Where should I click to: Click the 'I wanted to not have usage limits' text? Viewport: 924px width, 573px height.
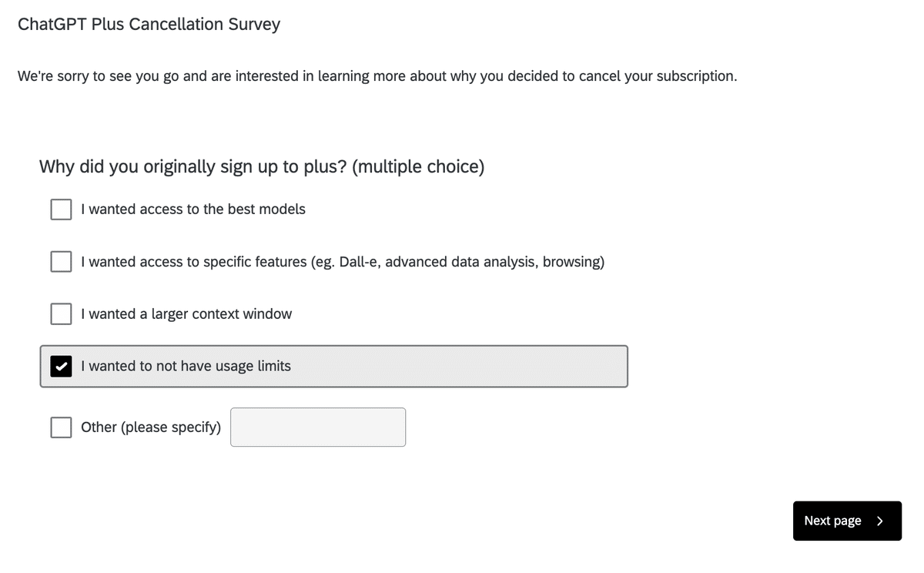[x=186, y=366]
